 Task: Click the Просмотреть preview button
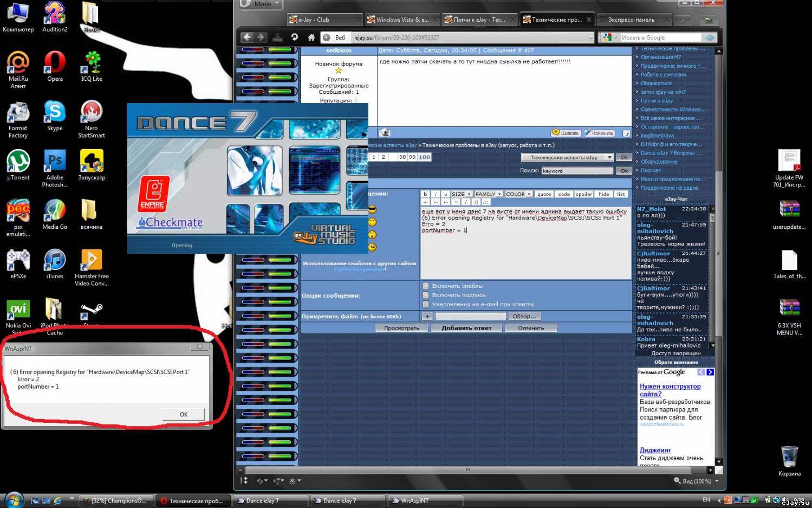pos(401,328)
